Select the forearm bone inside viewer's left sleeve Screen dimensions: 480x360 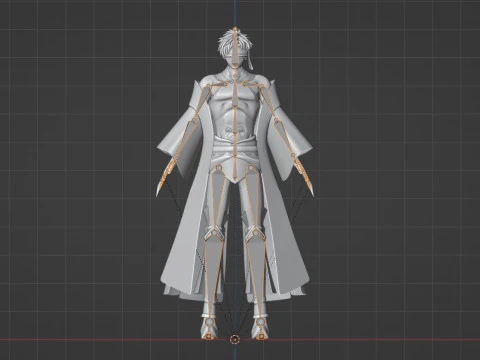click(x=186, y=137)
